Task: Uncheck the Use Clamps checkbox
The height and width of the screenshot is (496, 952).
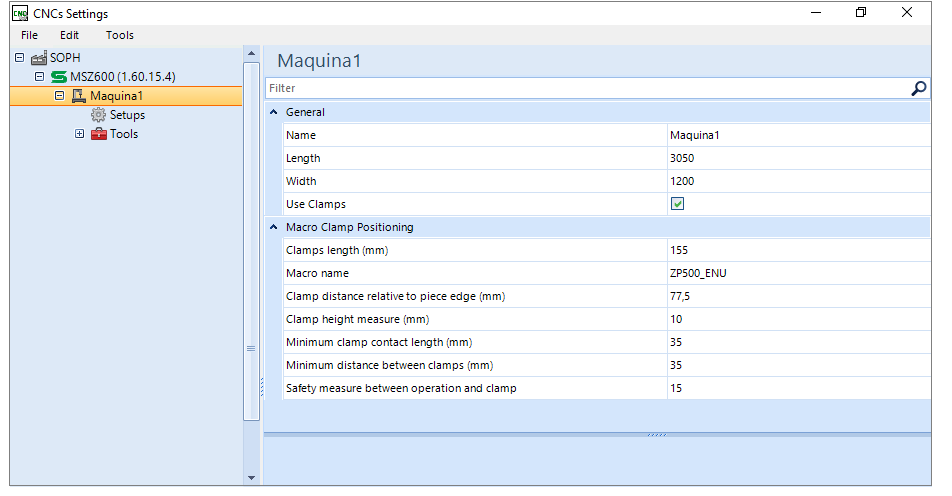Action: tap(678, 204)
